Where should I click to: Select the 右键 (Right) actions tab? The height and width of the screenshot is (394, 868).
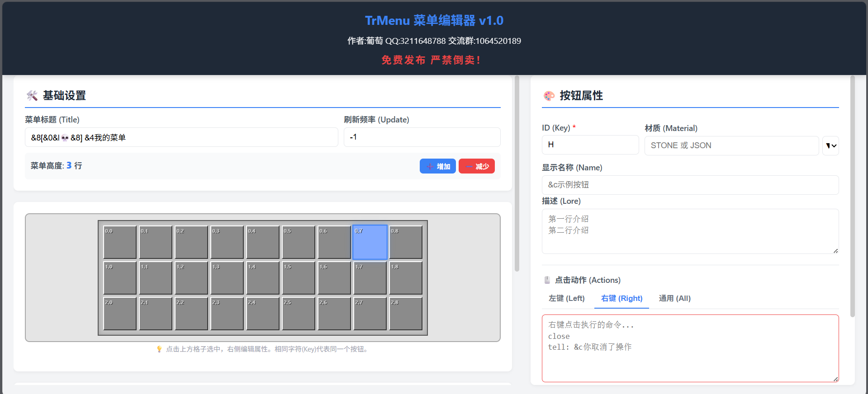621,298
